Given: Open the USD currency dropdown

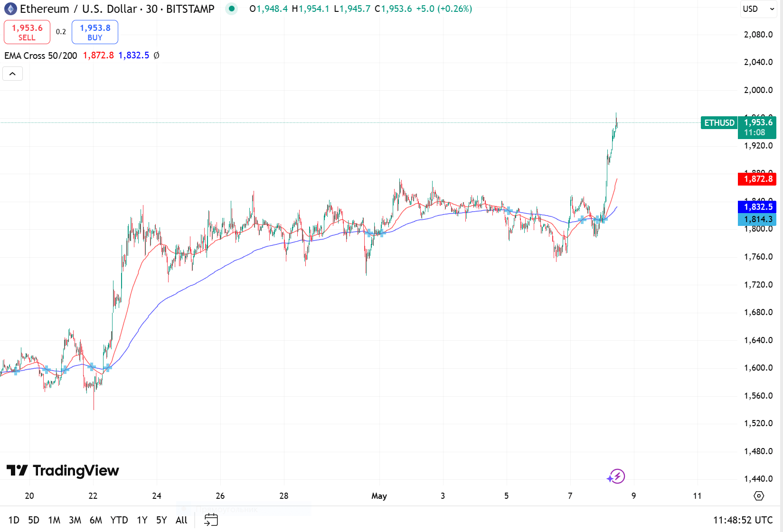Looking at the screenshot, I should (x=758, y=9).
